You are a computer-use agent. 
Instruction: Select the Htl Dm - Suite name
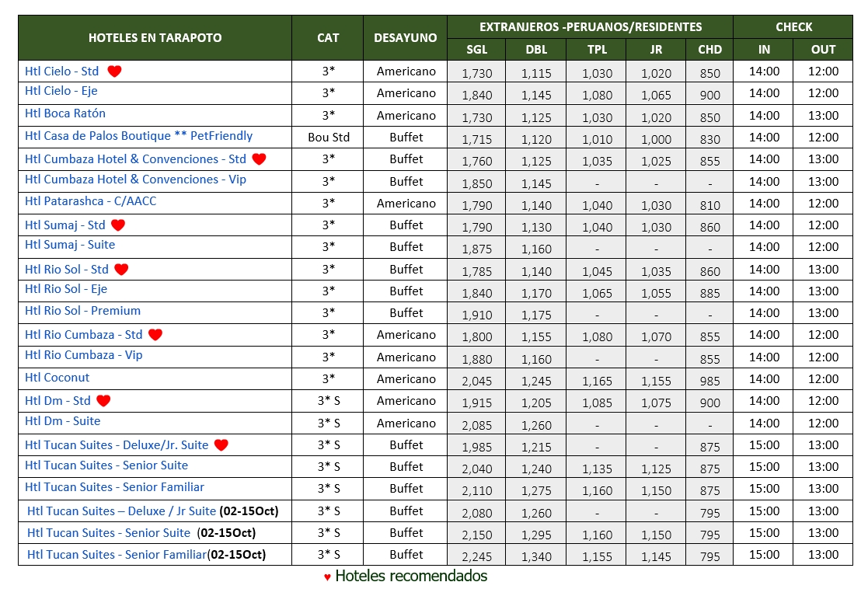coord(63,421)
